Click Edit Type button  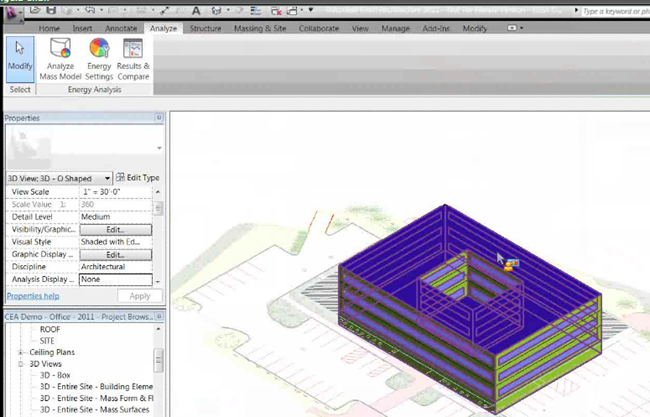pyautogui.click(x=138, y=177)
